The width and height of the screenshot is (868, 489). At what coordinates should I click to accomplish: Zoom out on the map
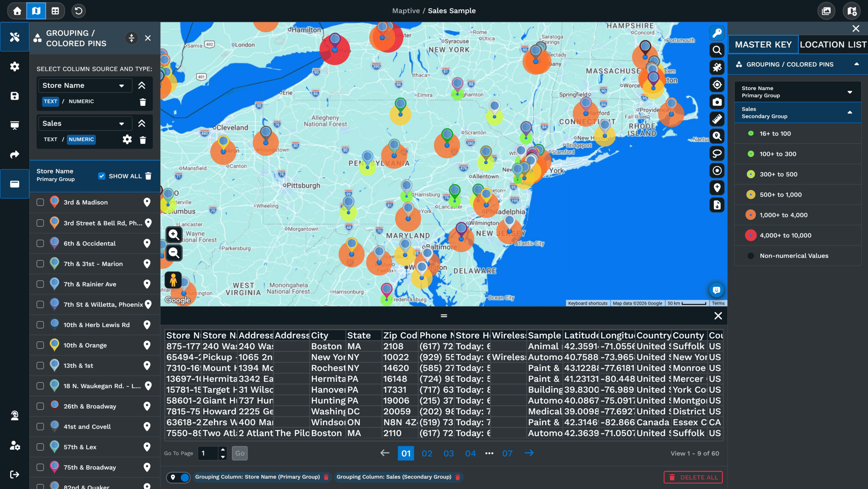[x=174, y=253]
